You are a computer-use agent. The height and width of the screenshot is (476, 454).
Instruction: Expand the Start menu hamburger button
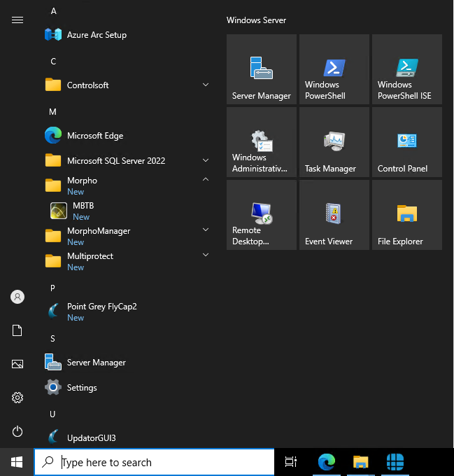17,20
